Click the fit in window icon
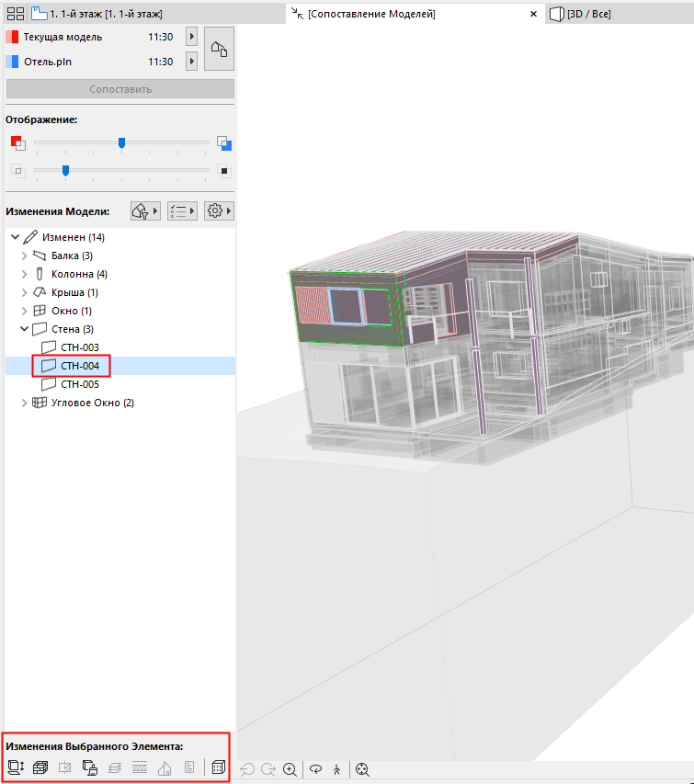 362,769
